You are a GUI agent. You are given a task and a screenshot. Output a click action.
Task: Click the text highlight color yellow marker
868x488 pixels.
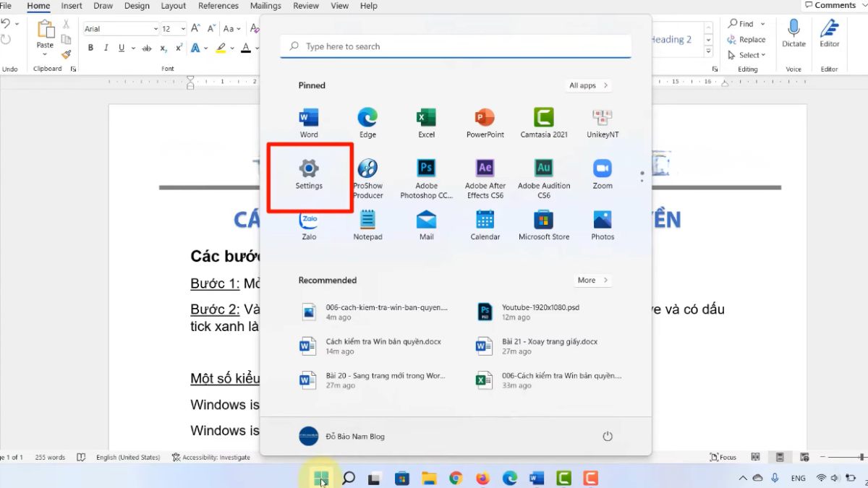(x=221, y=48)
